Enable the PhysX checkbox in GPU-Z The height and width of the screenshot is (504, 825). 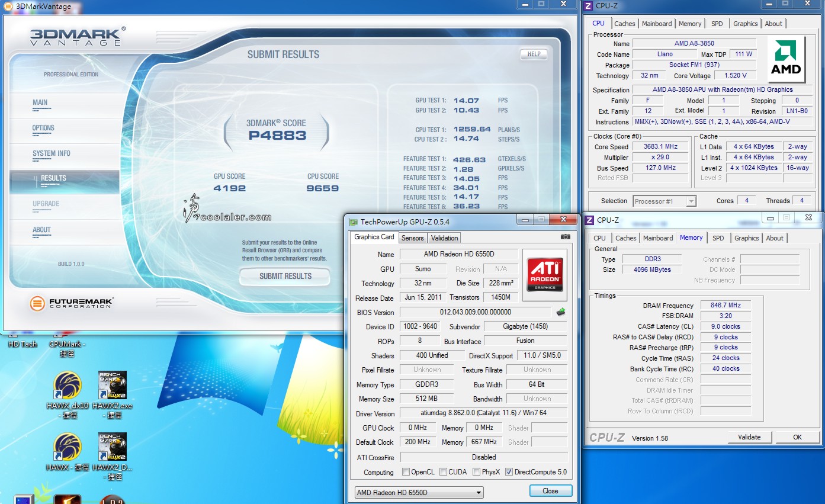coord(477,472)
